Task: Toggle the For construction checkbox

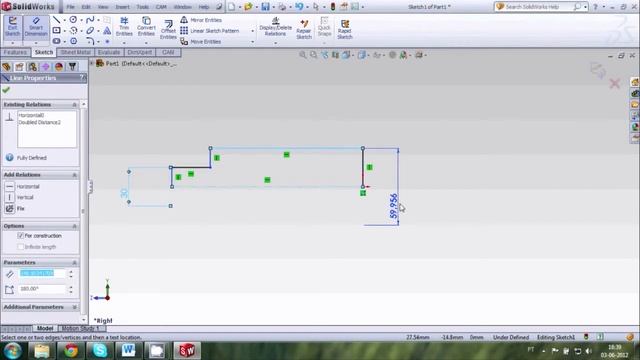Action: tap(20, 236)
